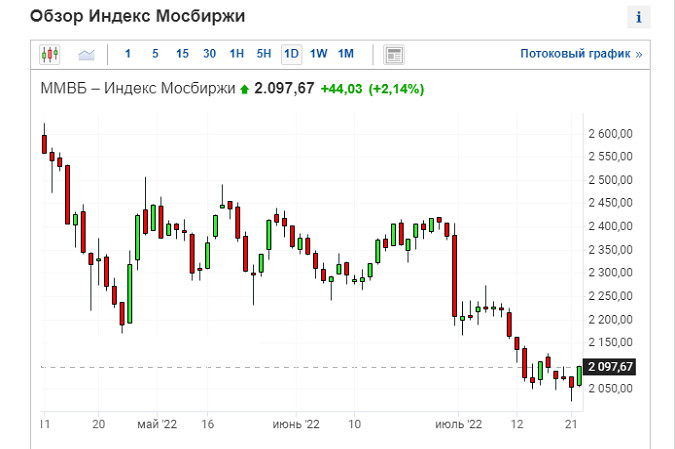
Task: Click the green up arrow indicator
Action: coord(245,89)
